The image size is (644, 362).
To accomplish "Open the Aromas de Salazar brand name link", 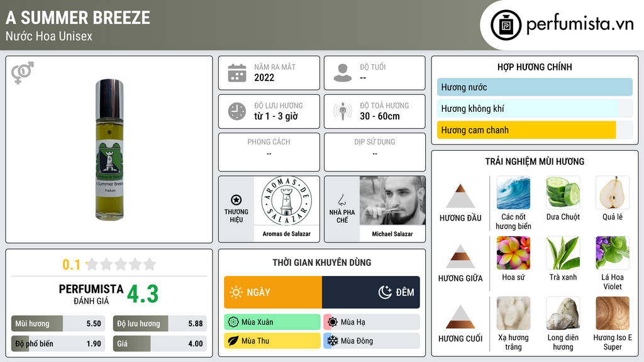I will click(x=286, y=234).
